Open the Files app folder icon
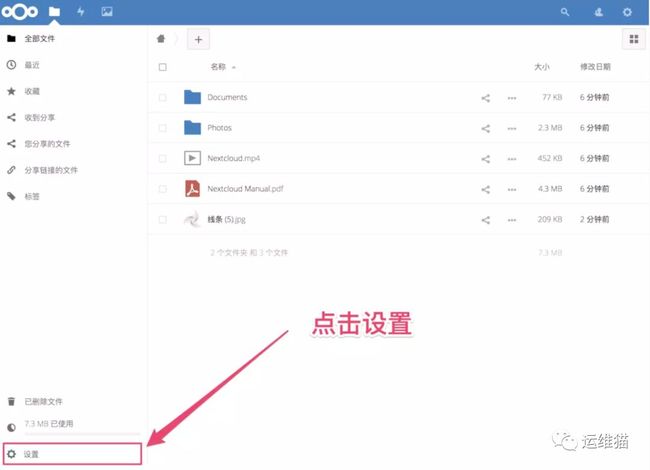This screenshot has height=470, width=650. [x=54, y=12]
